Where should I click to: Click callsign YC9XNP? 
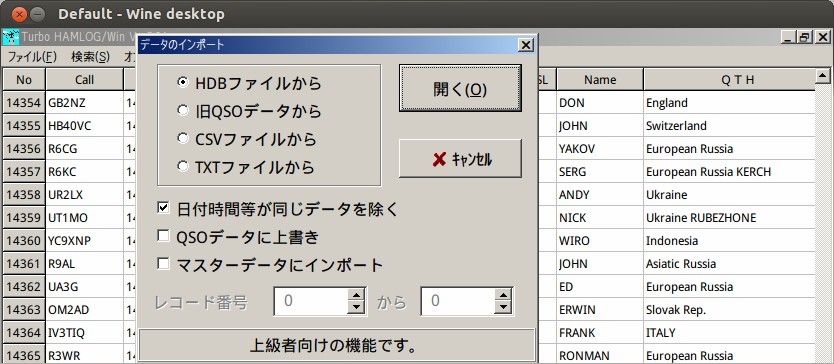click(85, 241)
